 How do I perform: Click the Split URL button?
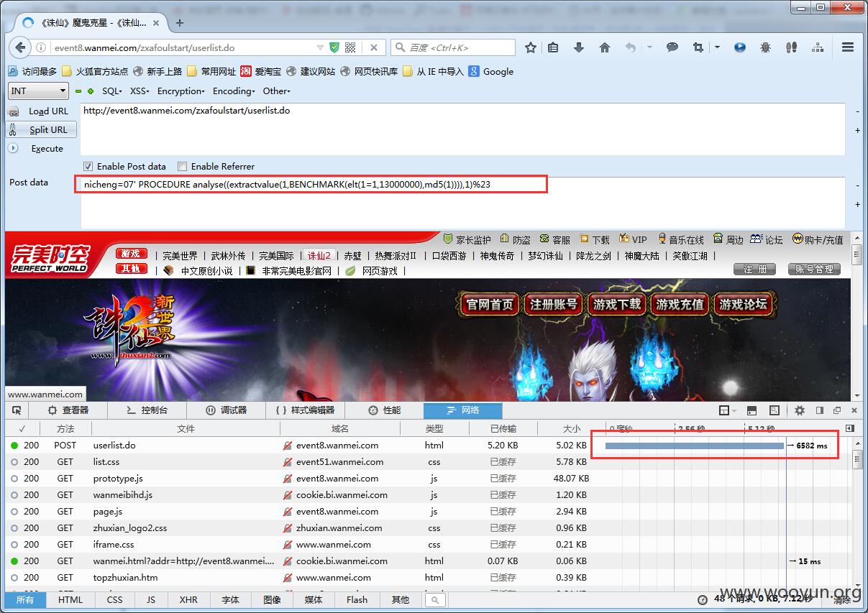tap(40, 130)
